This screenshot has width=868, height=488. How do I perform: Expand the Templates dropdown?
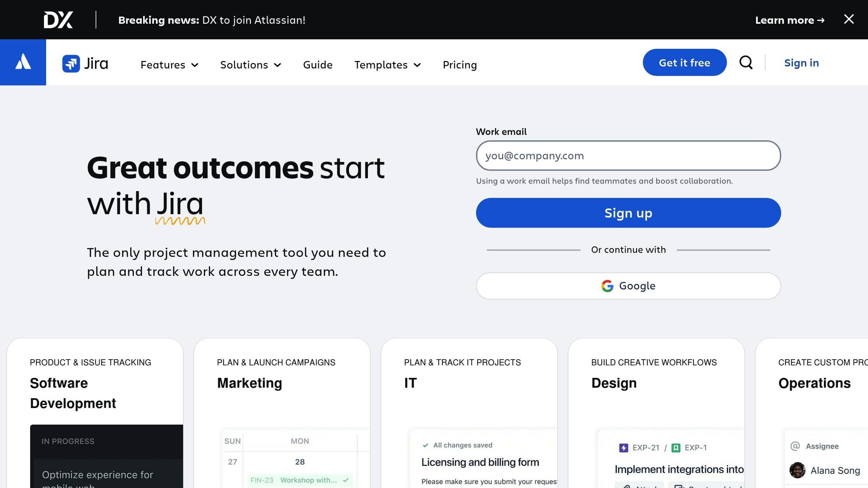(x=387, y=65)
